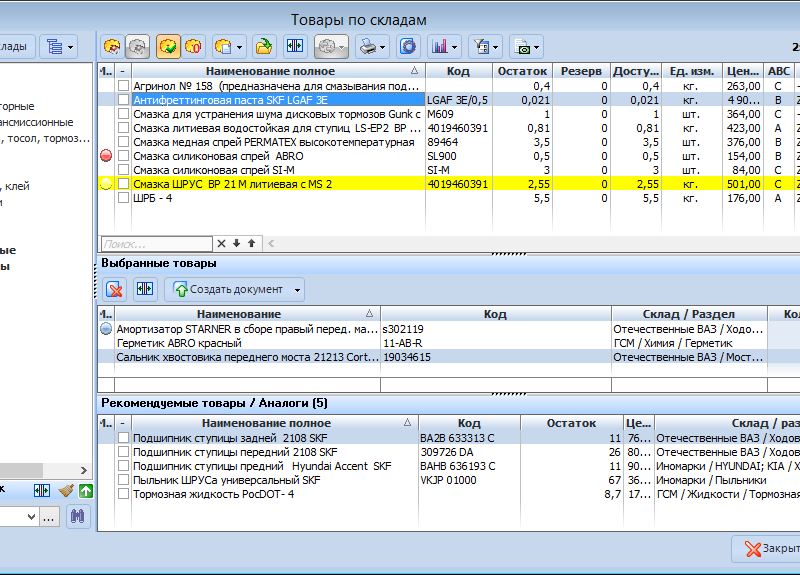The height and width of the screenshot is (575, 800).
Task: Click the blue round gear icon
Action: tap(408, 47)
